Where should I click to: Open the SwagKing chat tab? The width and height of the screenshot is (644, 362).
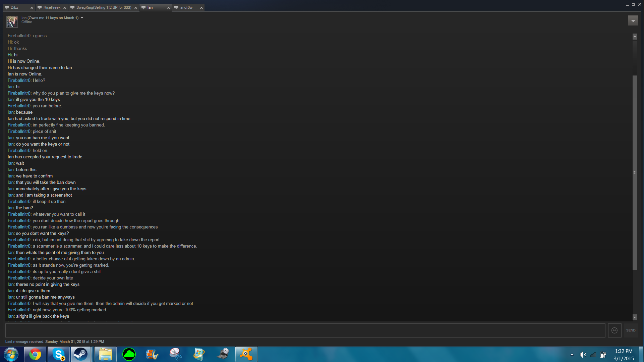point(103,7)
